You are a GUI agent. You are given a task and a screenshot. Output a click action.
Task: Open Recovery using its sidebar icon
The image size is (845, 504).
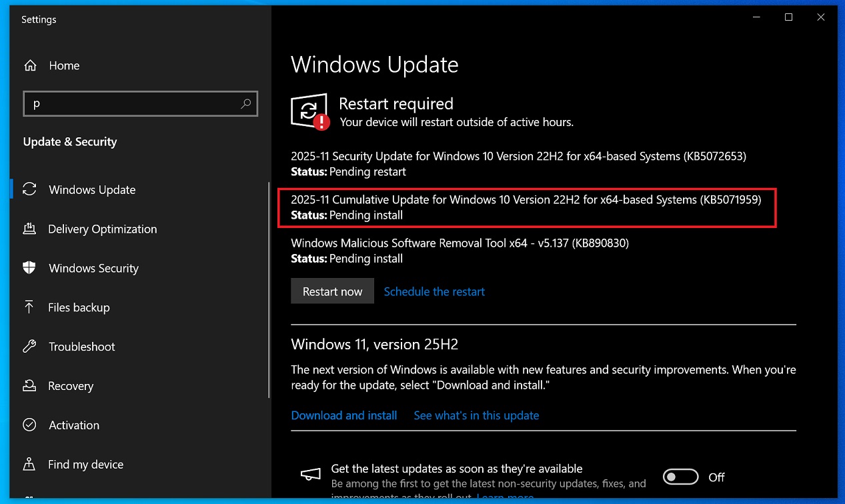click(x=29, y=385)
